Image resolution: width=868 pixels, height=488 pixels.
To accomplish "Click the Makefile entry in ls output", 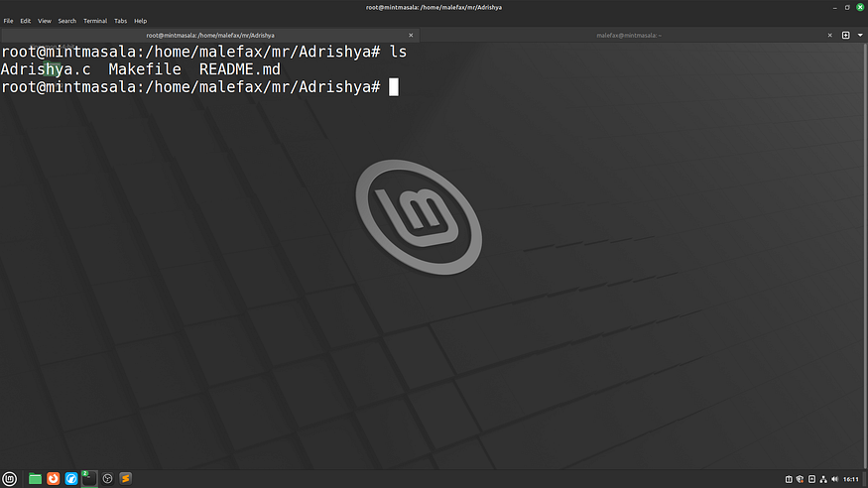I will click(145, 69).
